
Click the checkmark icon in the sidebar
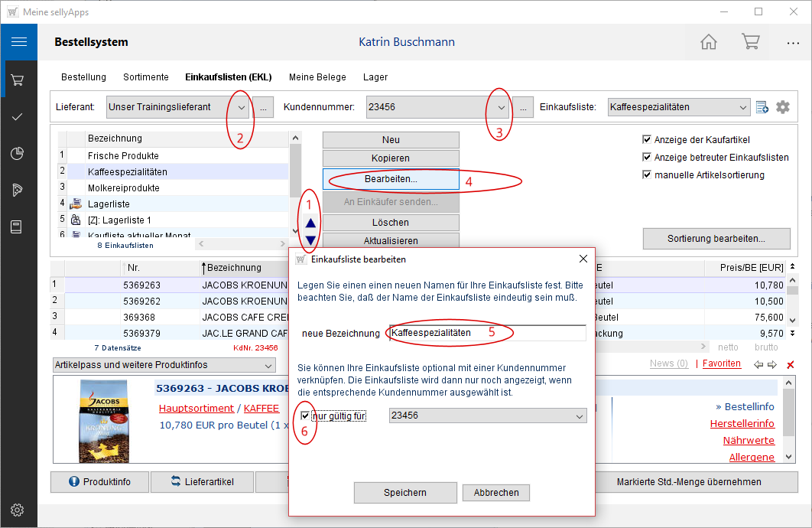(18, 116)
